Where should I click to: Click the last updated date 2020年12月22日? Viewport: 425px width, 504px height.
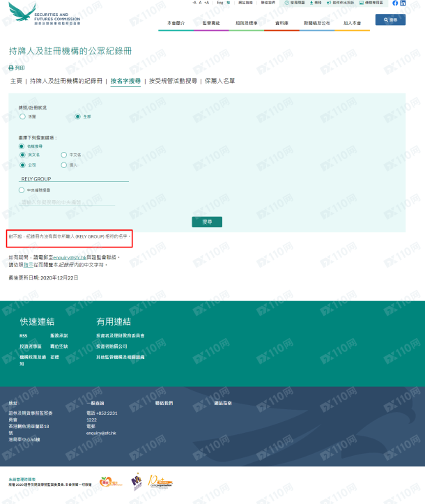[59, 277]
